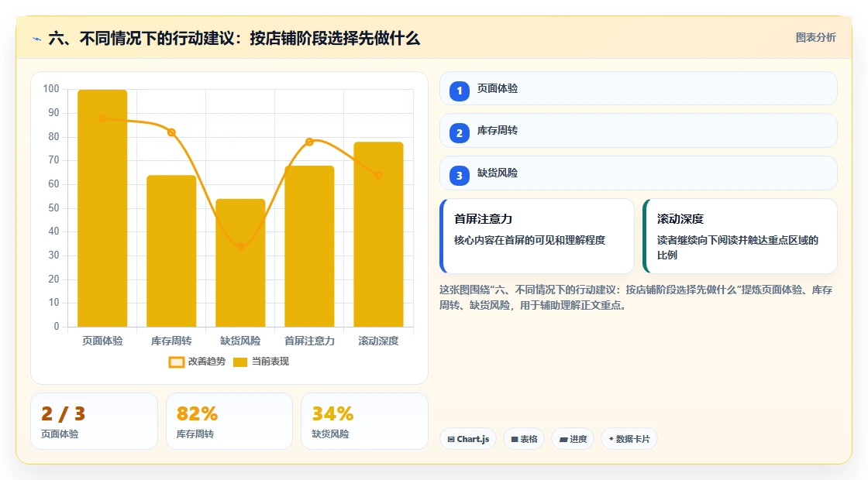Screen dimensions: 868x480
Task: Click the 82% 库存周转 stat card
Action: (229, 421)
